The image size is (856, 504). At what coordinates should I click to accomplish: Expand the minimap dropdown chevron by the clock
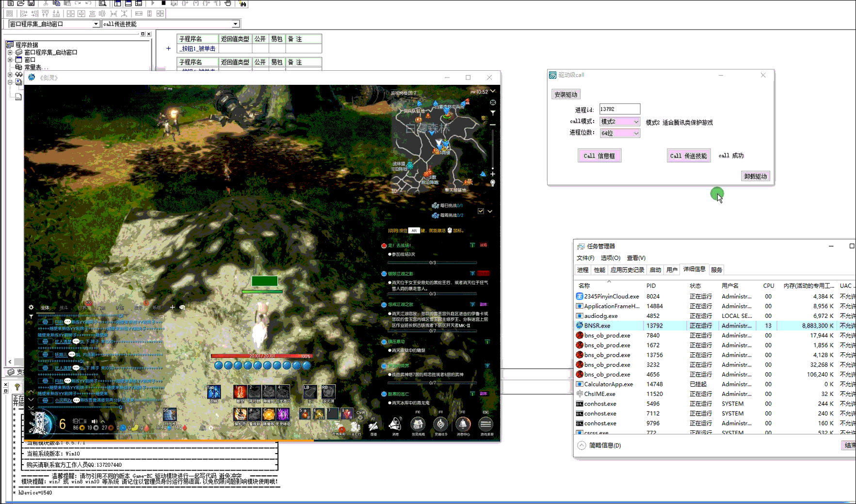(x=493, y=91)
